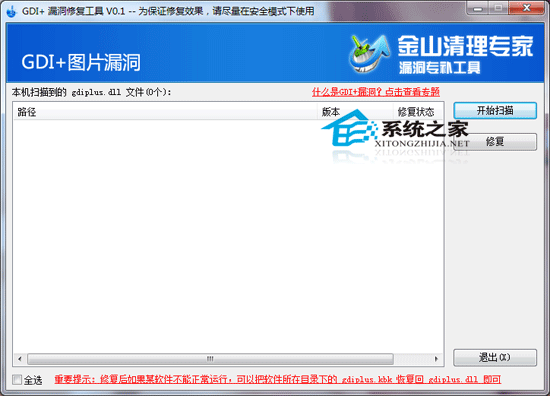The height and width of the screenshot is (396, 550).
Task: Click the 本机扫描到的 gdiplus.dll 文件 label
Action: (92, 92)
